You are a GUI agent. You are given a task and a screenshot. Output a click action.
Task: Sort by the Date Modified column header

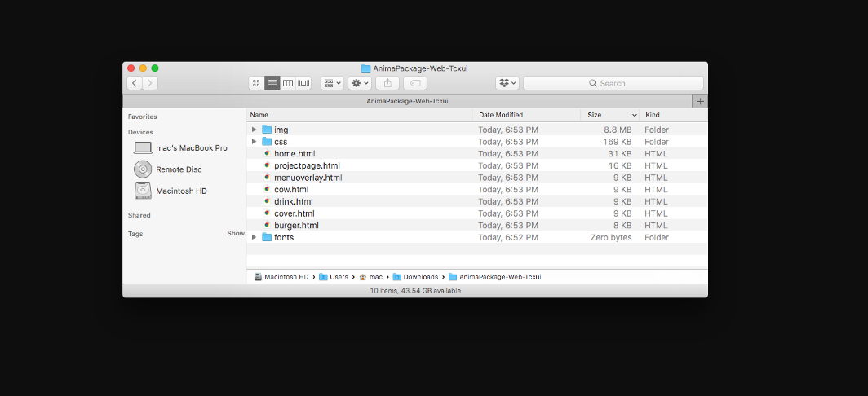pos(526,115)
